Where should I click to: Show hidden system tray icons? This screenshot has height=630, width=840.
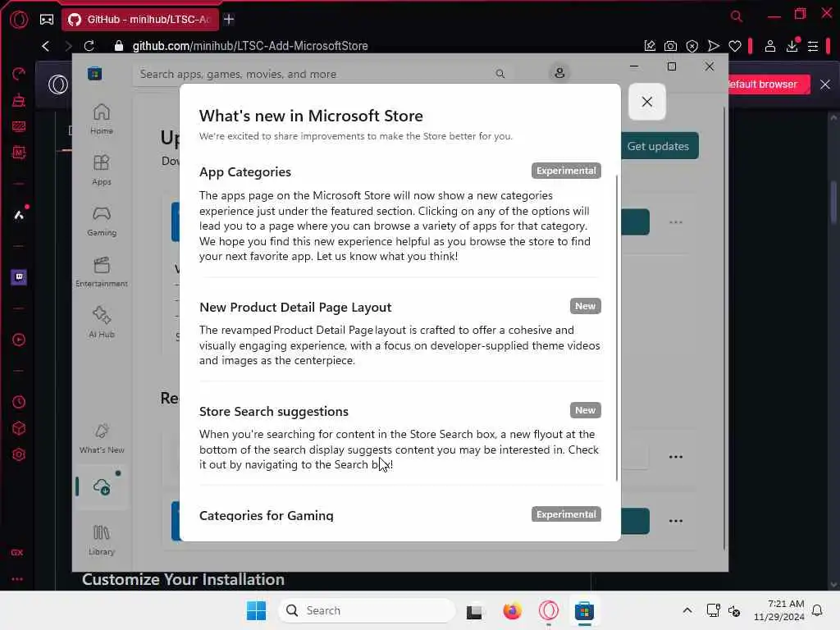coord(687,610)
